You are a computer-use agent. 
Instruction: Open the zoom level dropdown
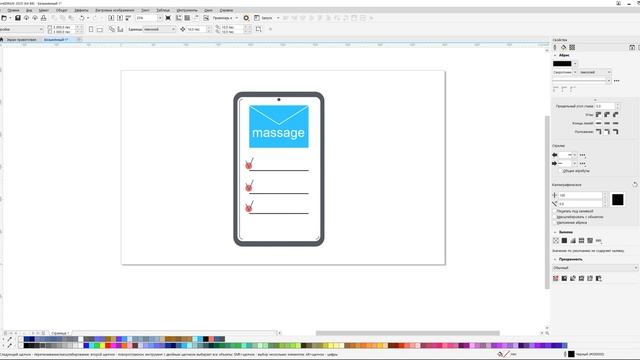(x=160, y=18)
